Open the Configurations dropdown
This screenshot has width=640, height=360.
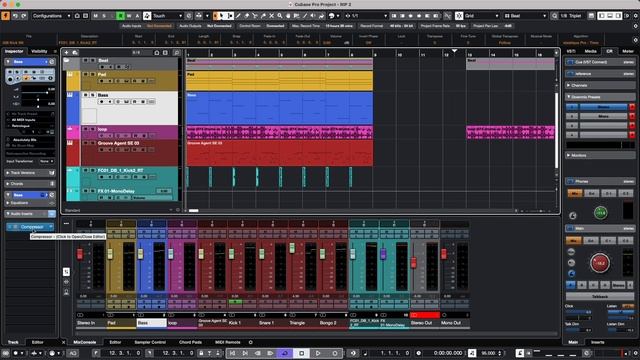[x=51, y=16]
